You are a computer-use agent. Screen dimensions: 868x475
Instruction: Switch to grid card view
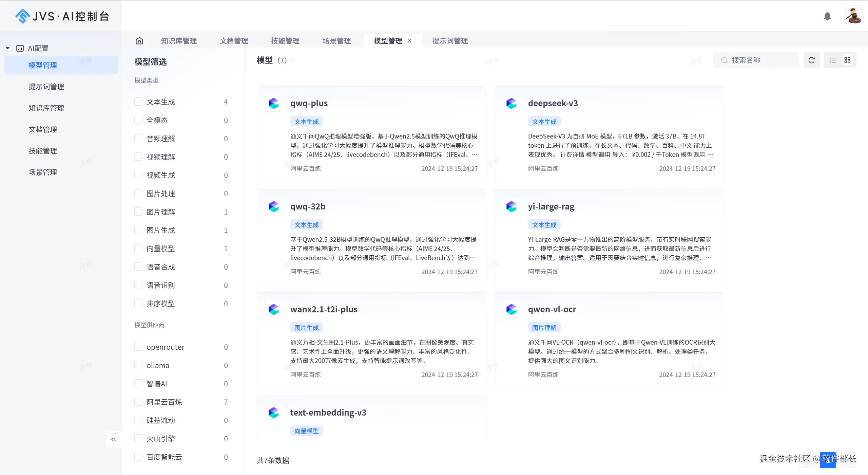pyautogui.click(x=847, y=60)
